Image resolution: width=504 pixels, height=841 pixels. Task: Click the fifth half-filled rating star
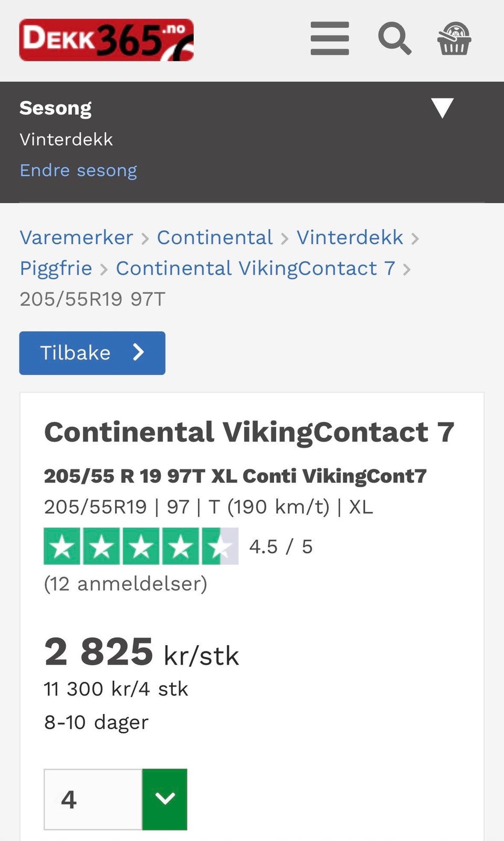click(x=219, y=546)
